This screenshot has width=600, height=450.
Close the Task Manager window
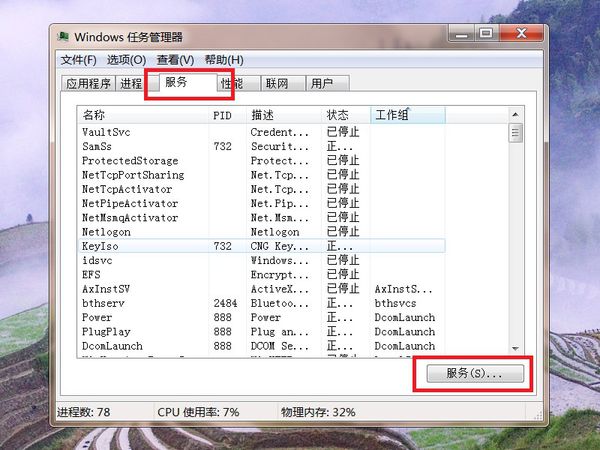[x=521, y=34]
